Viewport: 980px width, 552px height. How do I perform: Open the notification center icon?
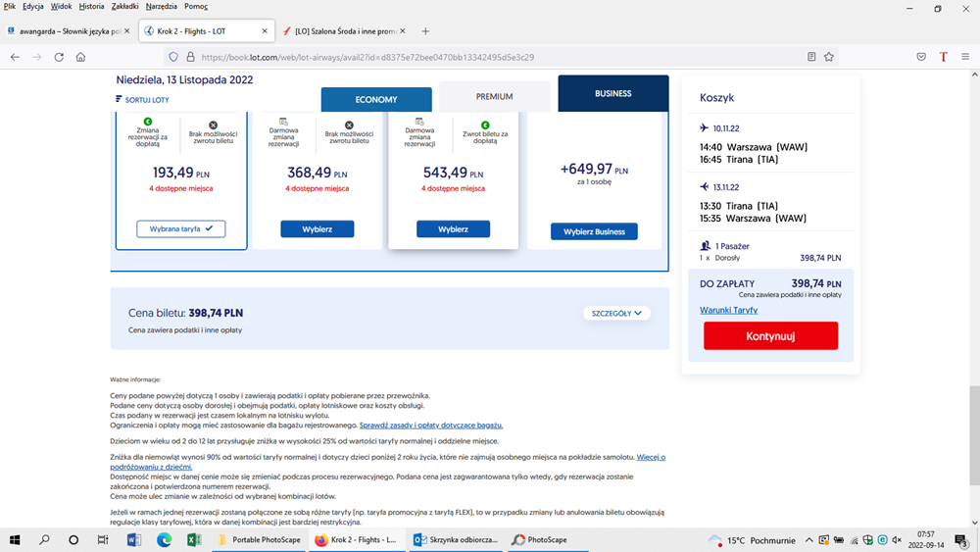click(x=961, y=540)
